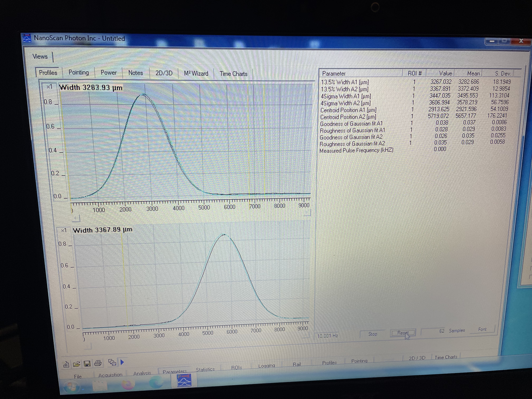Click the Parameter column header
The image size is (532, 399).
click(361, 73)
